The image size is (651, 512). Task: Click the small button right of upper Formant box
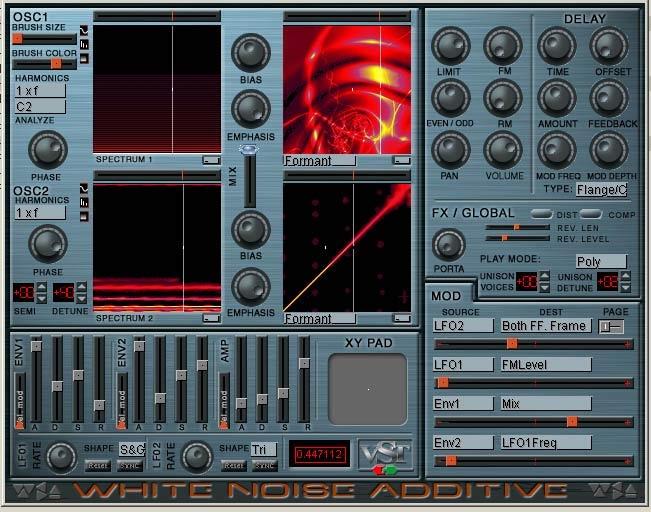[402, 160]
